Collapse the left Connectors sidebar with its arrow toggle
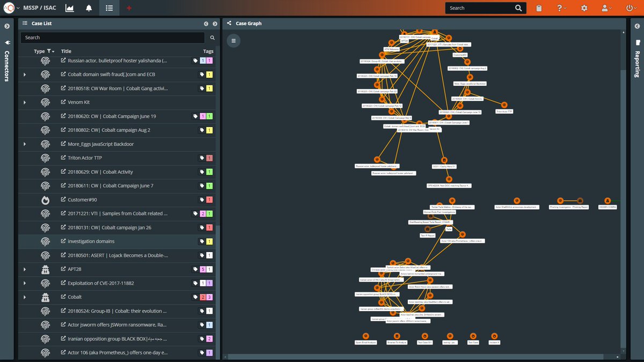The image size is (644, 362). [7, 25]
